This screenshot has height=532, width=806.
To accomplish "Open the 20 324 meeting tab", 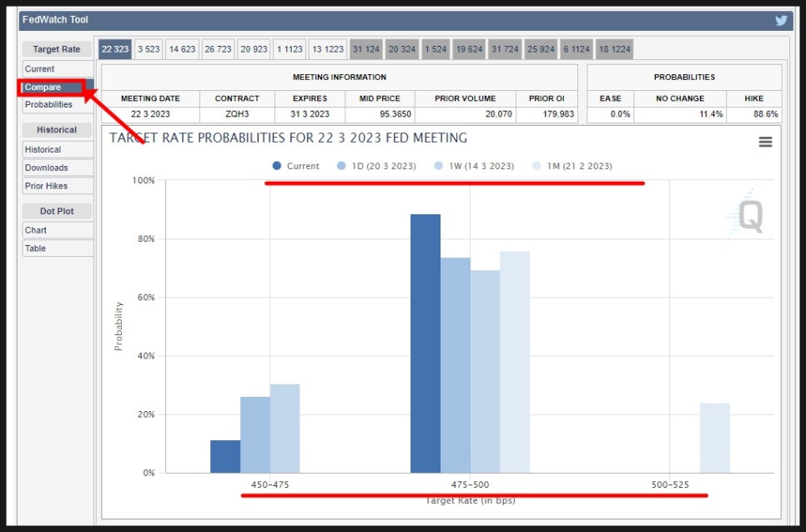I will [x=402, y=49].
